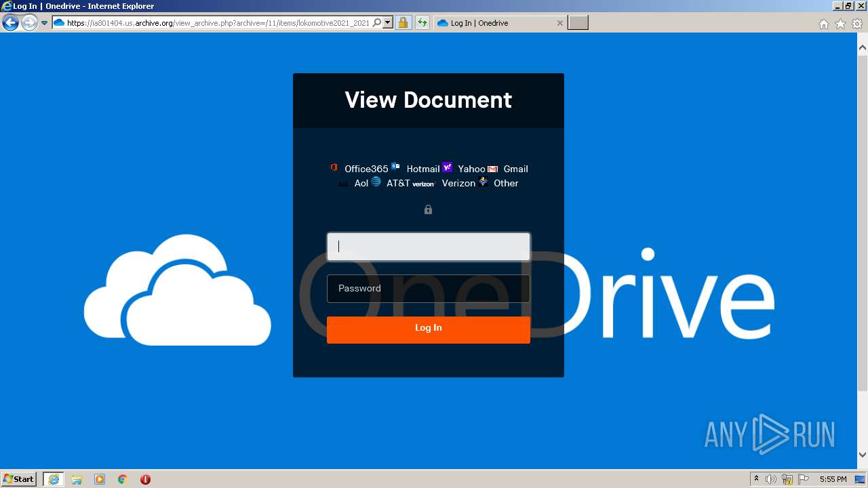Select the Log In | Onedrive tab
Image resolution: width=868 pixels, height=488 pixels.
(499, 23)
